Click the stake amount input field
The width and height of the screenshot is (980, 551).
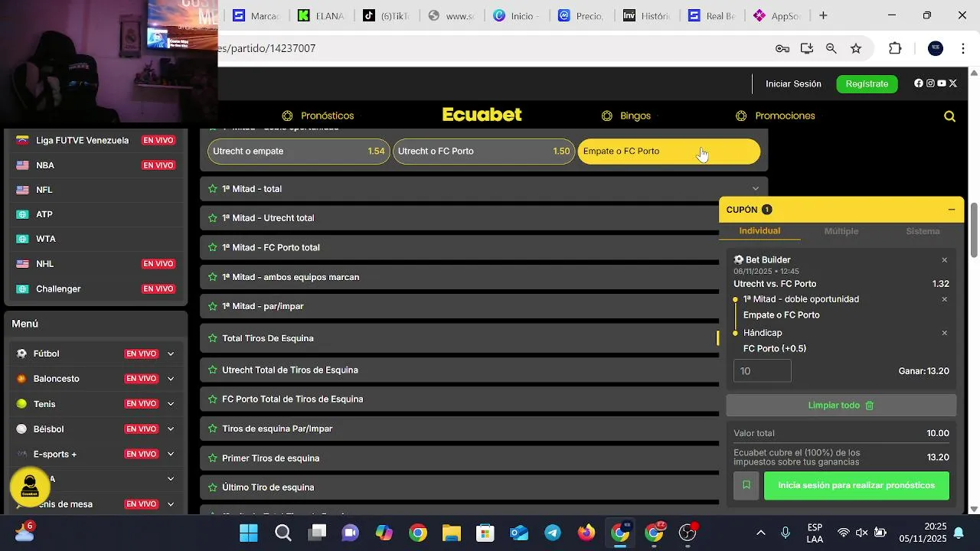click(763, 371)
